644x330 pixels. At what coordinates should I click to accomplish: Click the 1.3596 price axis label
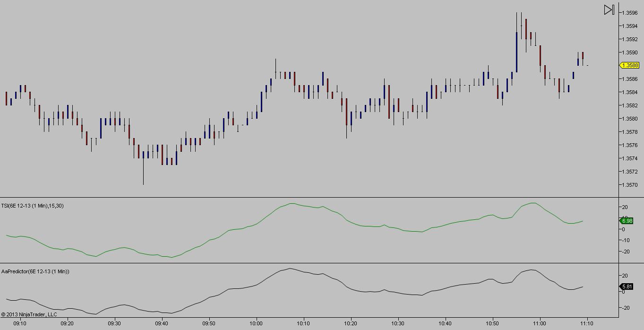[x=631, y=13]
